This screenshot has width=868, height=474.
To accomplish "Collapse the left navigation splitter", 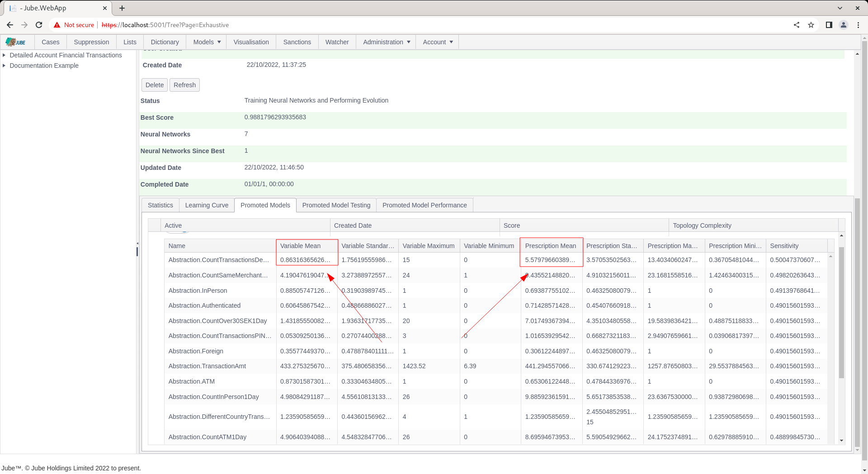I will [x=137, y=244].
